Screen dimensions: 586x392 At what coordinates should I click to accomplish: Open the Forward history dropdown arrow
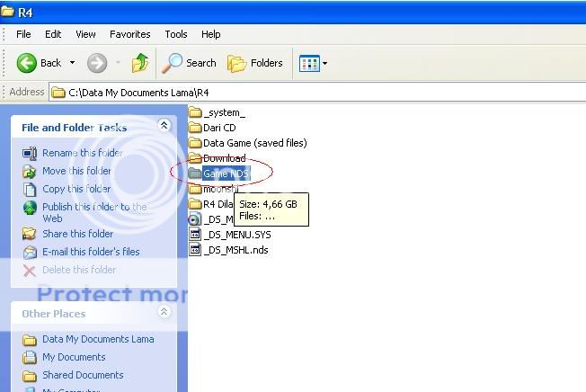pyautogui.click(x=118, y=63)
